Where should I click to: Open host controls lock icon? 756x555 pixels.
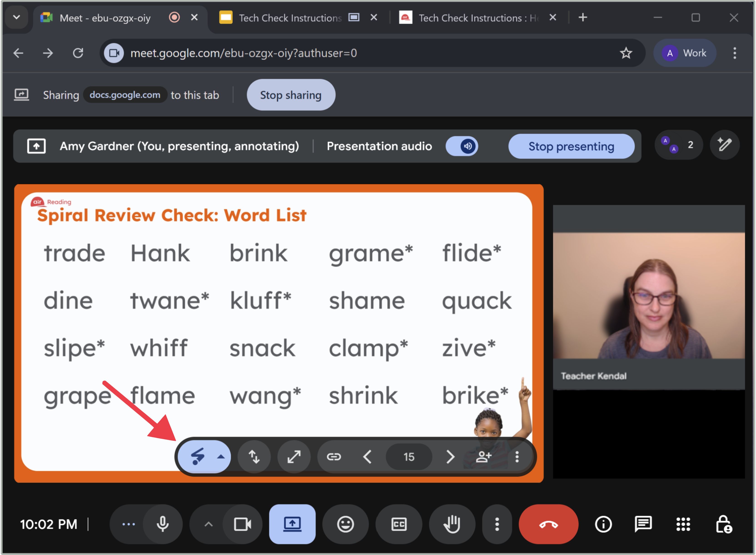(x=724, y=524)
